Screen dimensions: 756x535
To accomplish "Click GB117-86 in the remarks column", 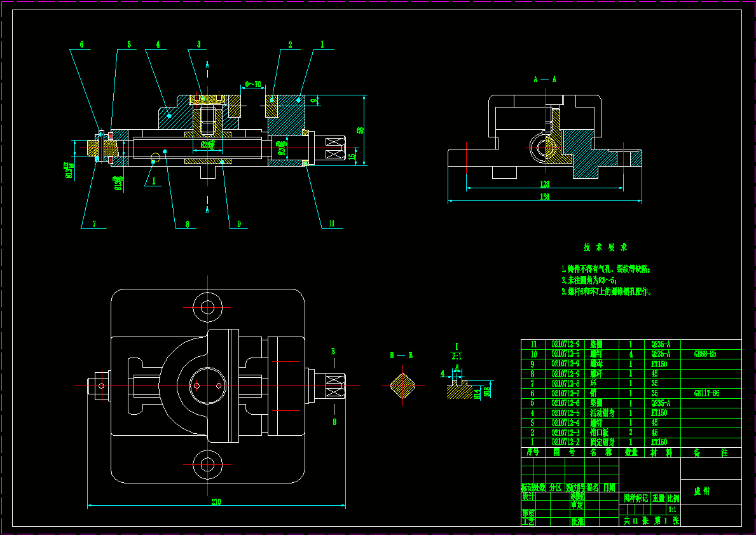I will 706,393.
